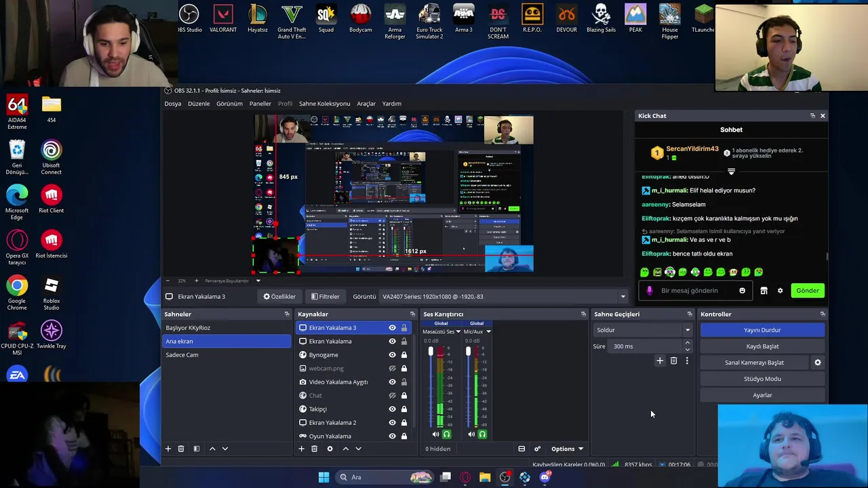Configure the virtual camera with the gear icon
868x488 pixels.
[818, 363]
